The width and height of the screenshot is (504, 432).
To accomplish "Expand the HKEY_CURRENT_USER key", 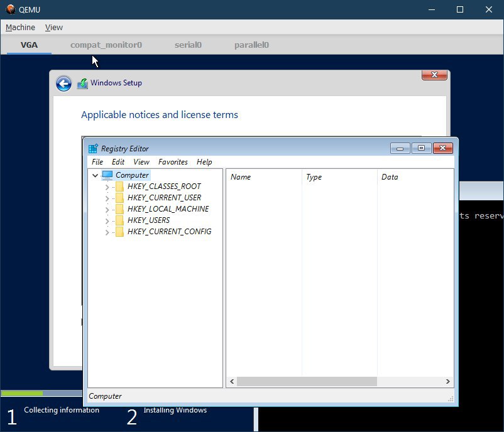I will pyautogui.click(x=107, y=198).
